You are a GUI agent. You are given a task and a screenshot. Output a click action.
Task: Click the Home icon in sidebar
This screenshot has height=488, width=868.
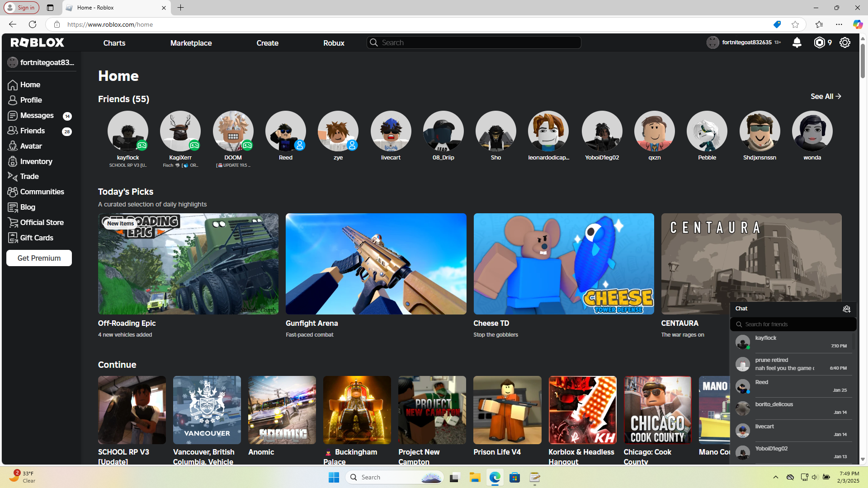pos(13,85)
